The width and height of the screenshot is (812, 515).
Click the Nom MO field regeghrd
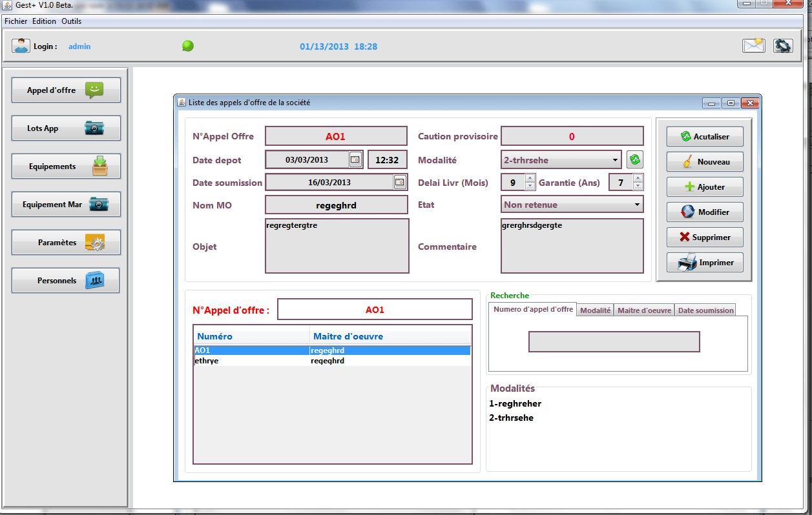(x=337, y=205)
